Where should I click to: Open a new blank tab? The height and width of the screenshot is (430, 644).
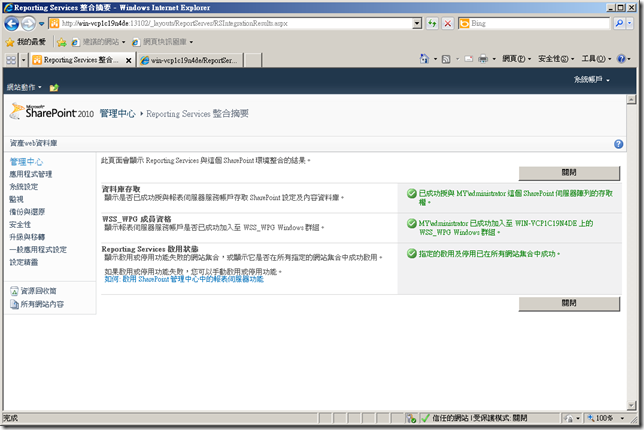[x=253, y=60]
